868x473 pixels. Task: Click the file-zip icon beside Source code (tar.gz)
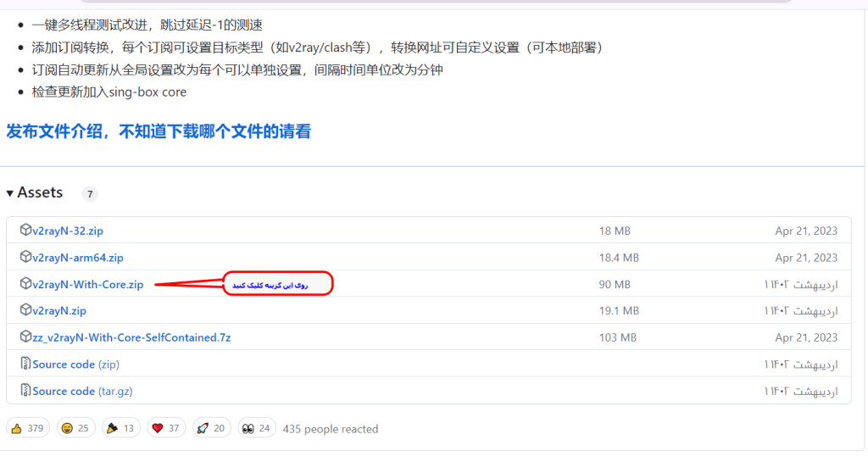click(25, 391)
